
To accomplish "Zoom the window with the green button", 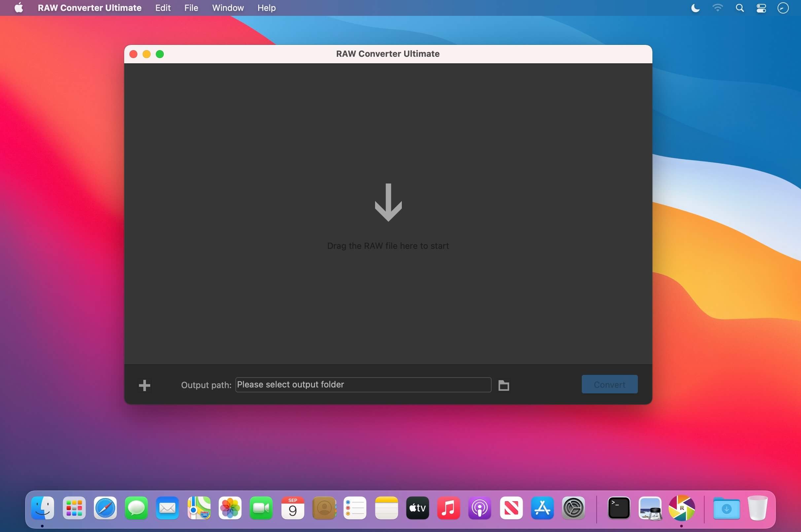I will tap(160, 54).
